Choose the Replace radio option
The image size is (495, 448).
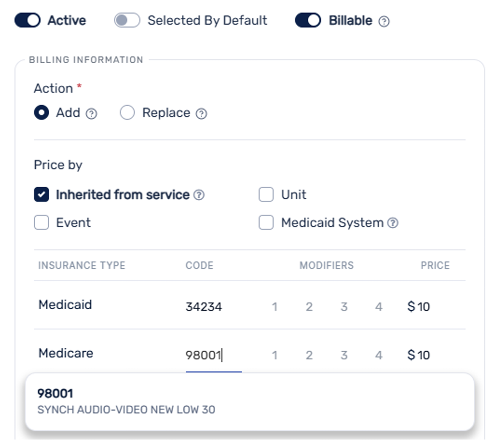(127, 112)
